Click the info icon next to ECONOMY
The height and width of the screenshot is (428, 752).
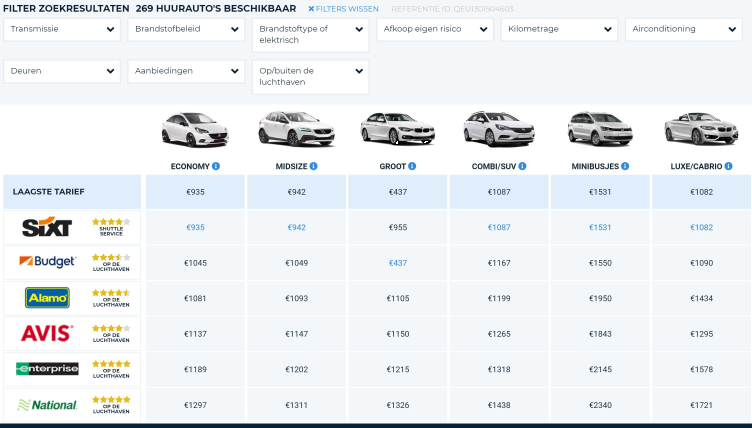pos(216,166)
